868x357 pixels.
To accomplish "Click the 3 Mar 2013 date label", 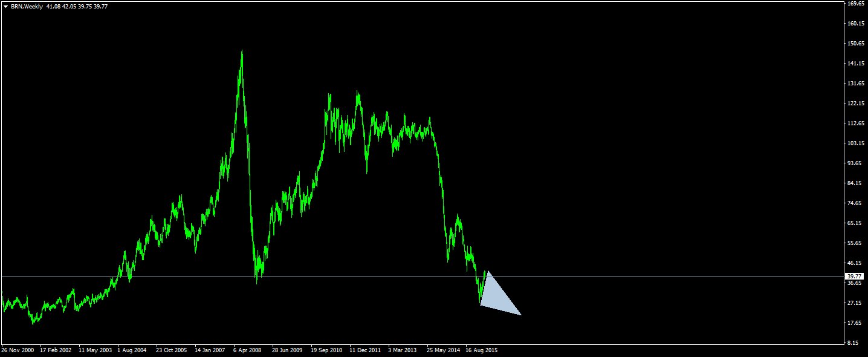I will tap(403, 350).
